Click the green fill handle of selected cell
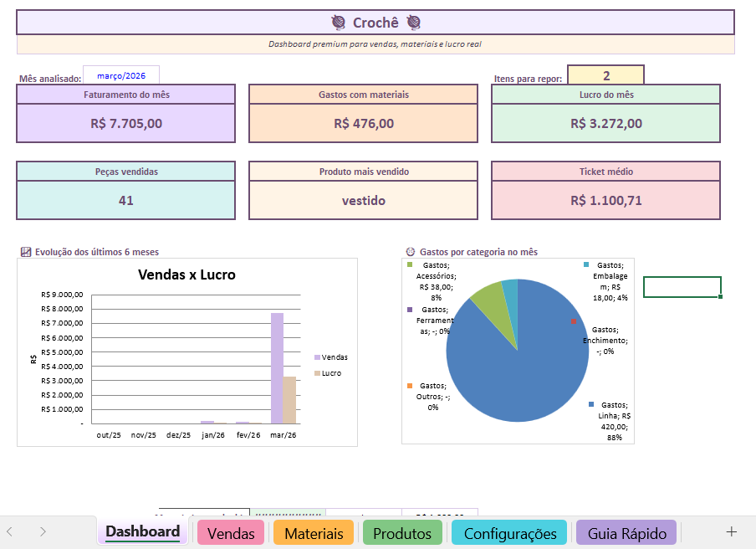Image resolution: width=756 pixels, height=549 pixels. (x=720, y=297)
